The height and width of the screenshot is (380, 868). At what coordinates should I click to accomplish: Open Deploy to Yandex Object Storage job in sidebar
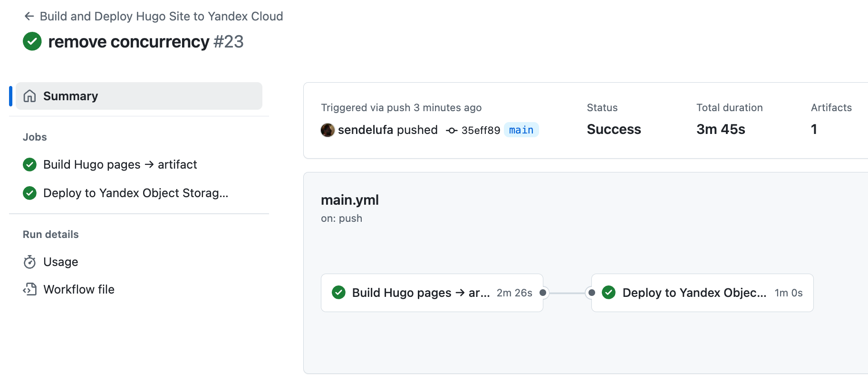(135, 193)
